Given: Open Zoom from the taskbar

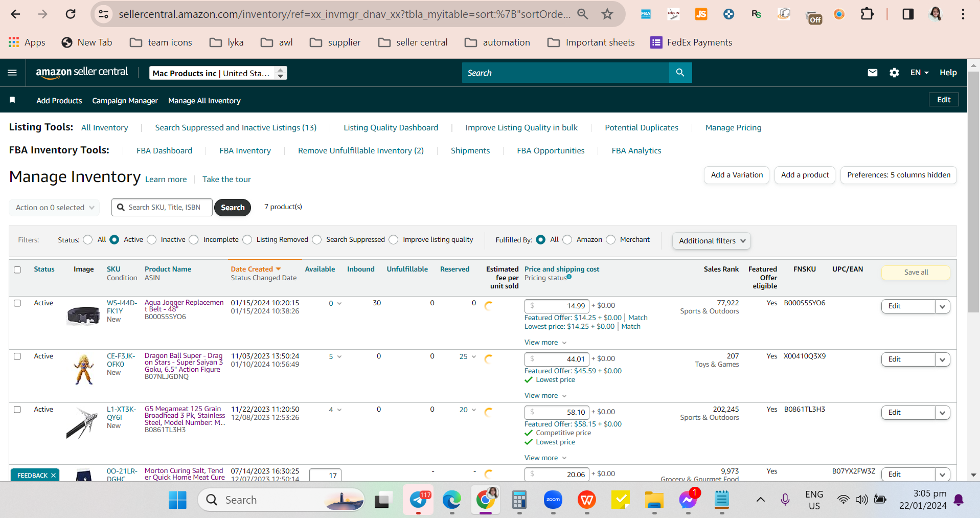Looking at the screenshot, I should point(553,500).
